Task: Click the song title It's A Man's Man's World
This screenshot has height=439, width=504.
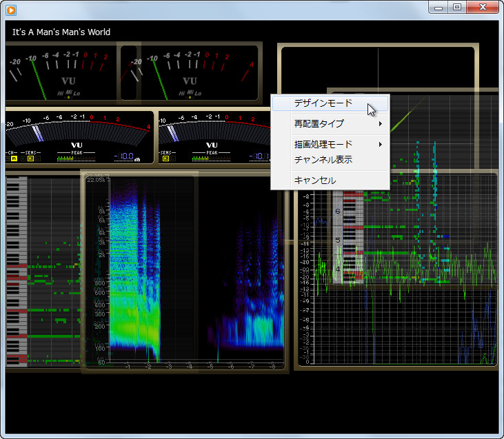Action: click(x=61, y=32)
